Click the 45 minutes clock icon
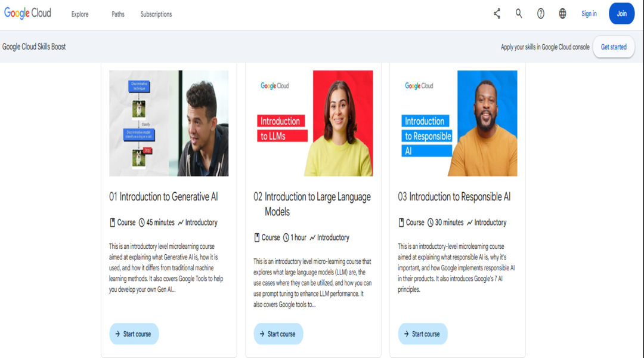The width and height of the screenshot is (644, 358). [x=142, y=223]
